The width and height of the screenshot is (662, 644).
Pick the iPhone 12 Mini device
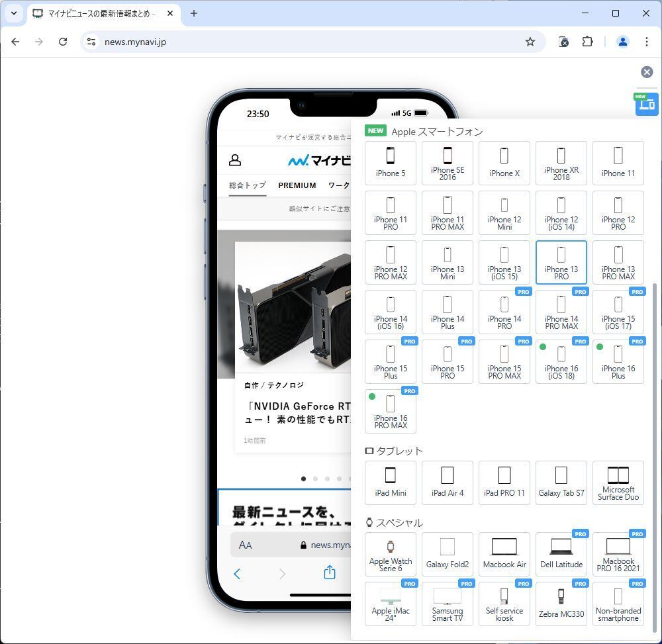tap(504, 212)
